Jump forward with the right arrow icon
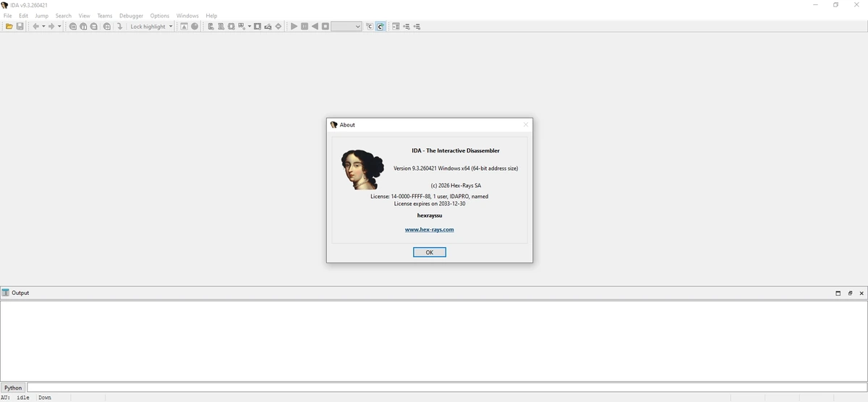 (x=51, y=27)
